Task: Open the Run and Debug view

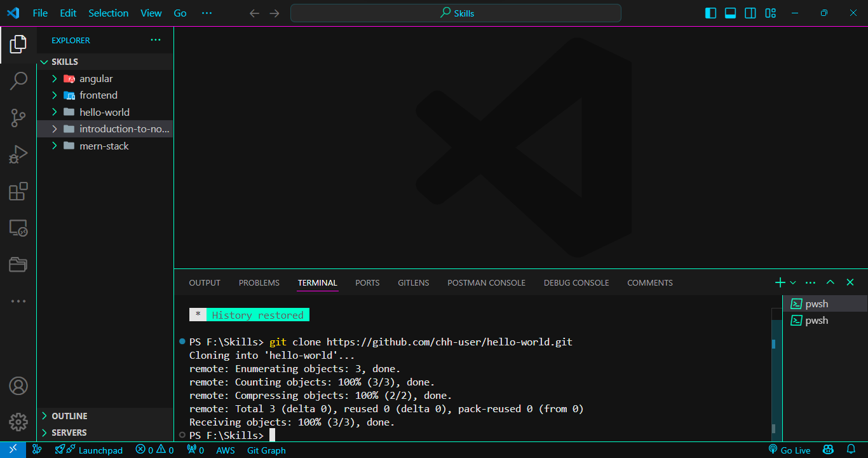Action: (18, 155)
